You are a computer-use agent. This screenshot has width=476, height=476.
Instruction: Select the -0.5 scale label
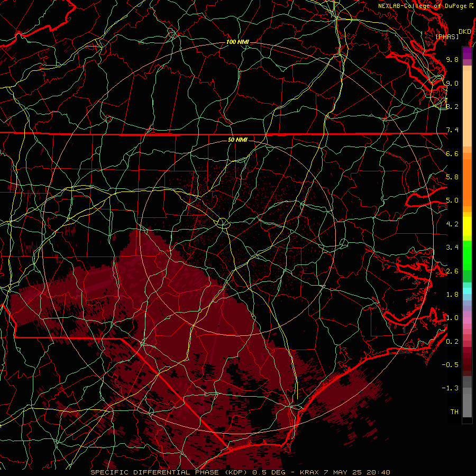click(450, 365)
